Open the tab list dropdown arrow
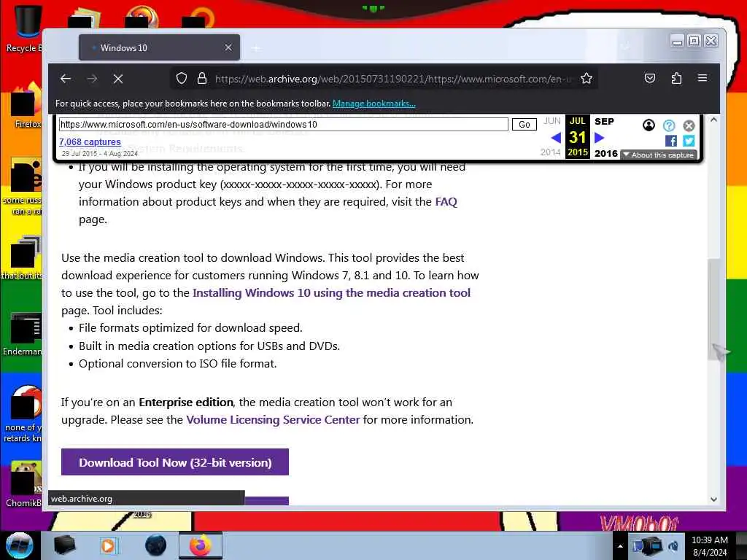The width and height of the screenshot is (747, 560). click(625, 47)
